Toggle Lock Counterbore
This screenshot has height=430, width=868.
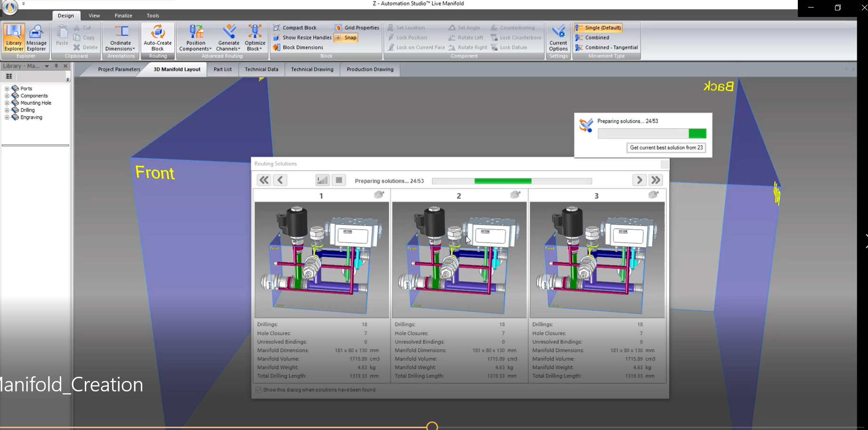point(516,38)
